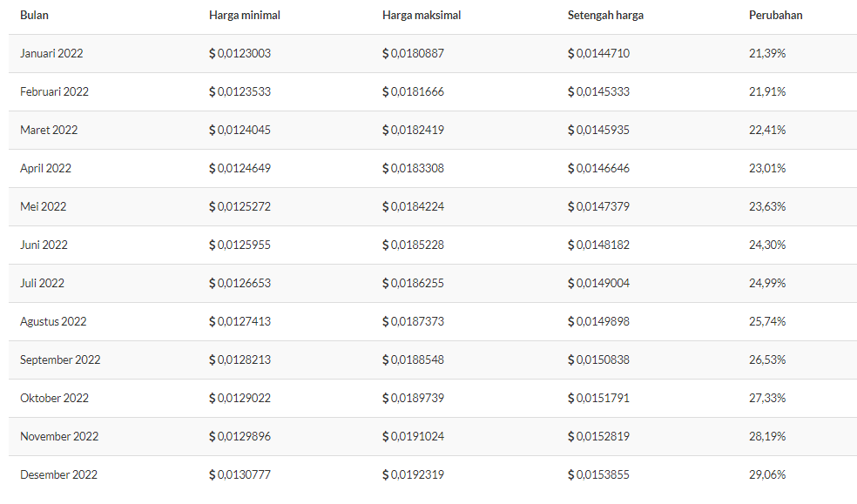Image resolution: width=857 pixels, height=504 pixels.
Task: Click Juli 2022 half price $0,0149004
Action: [x=598, y=283]
